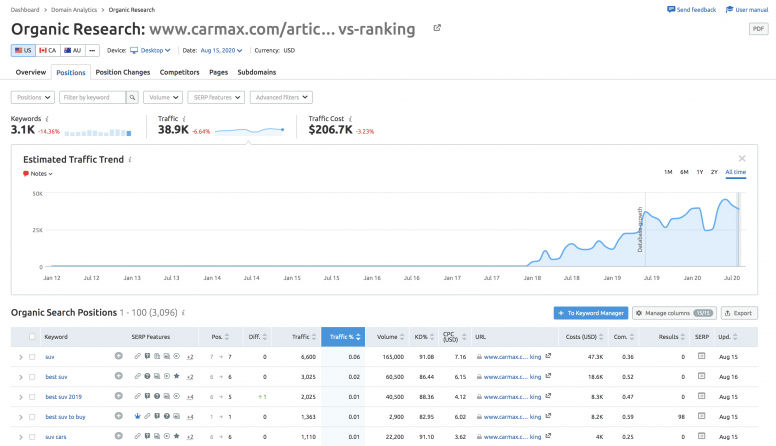Open the User manual link

pos(748,9)
